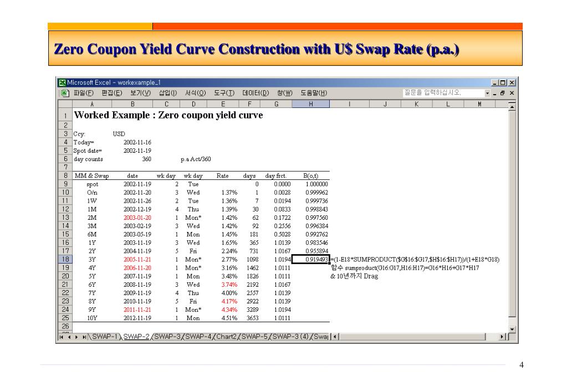Open the 파일(F) menu
The width and height of the screenshot is (567, 392).
84,93
